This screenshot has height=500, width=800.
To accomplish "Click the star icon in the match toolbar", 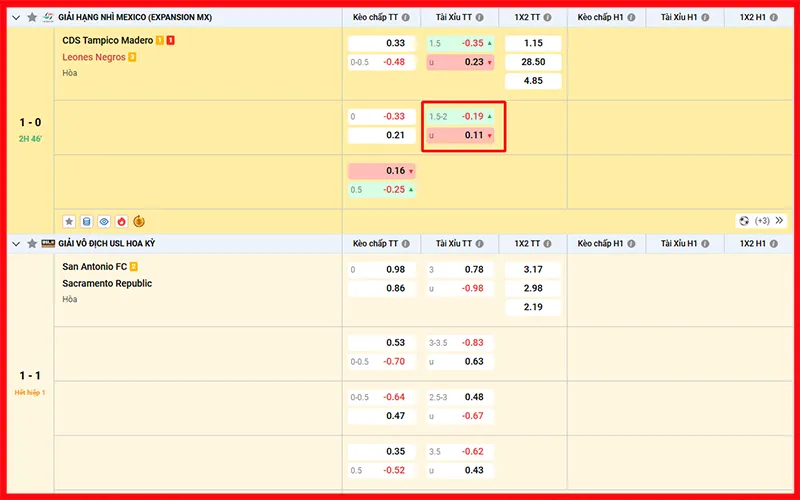I will click(69, 221).
